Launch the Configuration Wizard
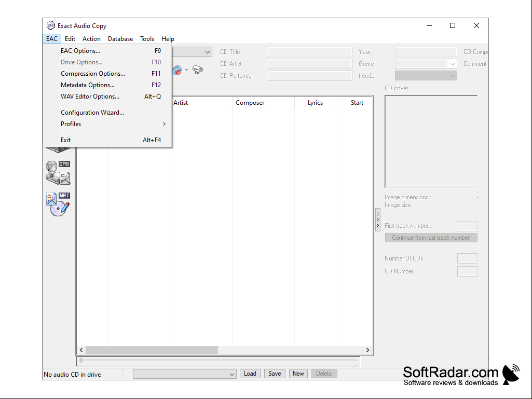Image resolution: width=532 pixels, height=399 pixels. point(107,113)
